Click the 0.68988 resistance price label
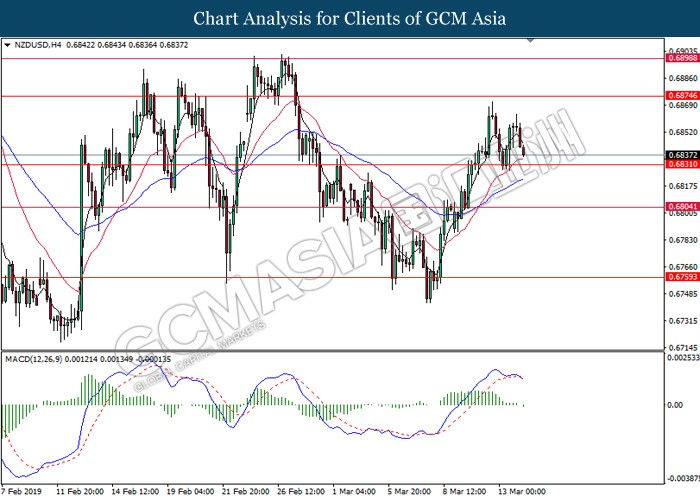700x500 pixels. pos(682,58)
